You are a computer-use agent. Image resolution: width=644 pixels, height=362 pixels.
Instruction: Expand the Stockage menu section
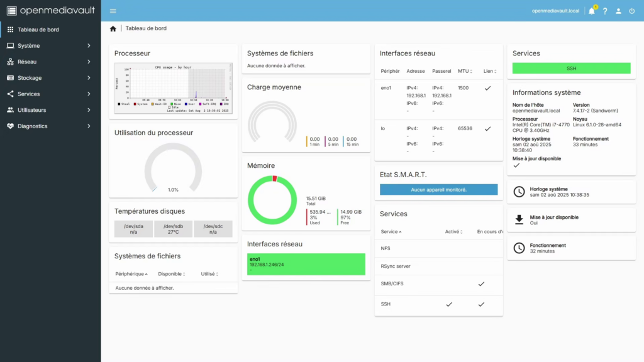click(x=50, y=78)
